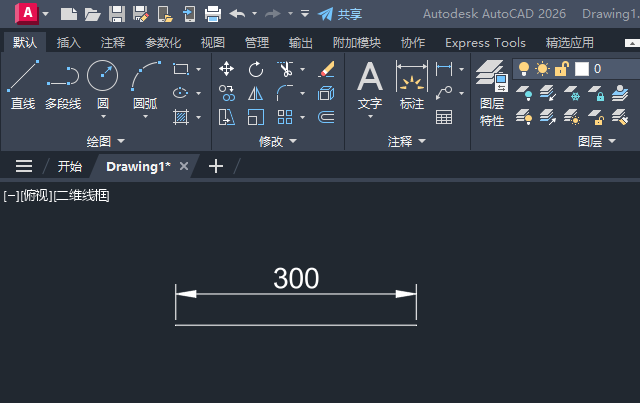640x403 pixels.
Task: Click the Dimension (标注) tool
Action: [x=412, y=85]
